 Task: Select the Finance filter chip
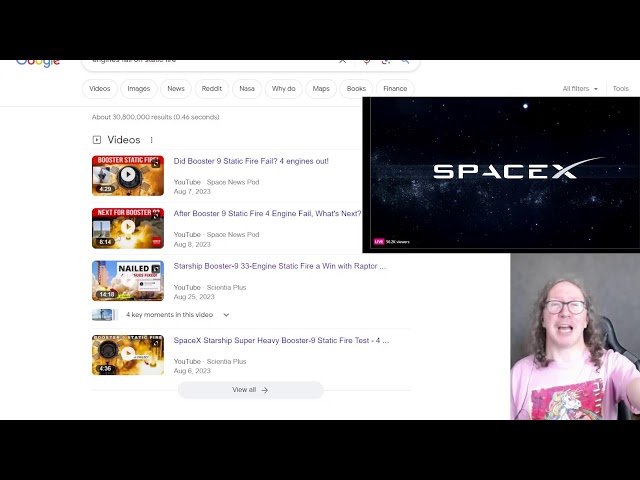pos(395,89)
